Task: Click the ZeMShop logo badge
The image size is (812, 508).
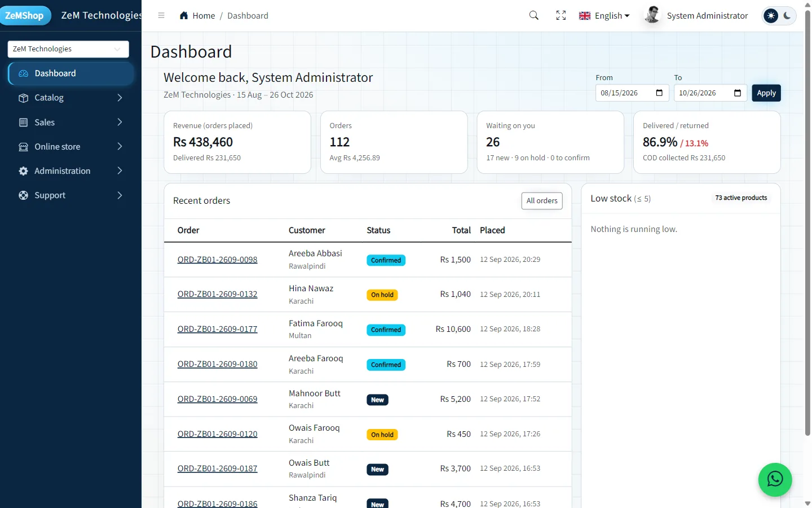Action: pyautogui.click(x=25, y=15)
